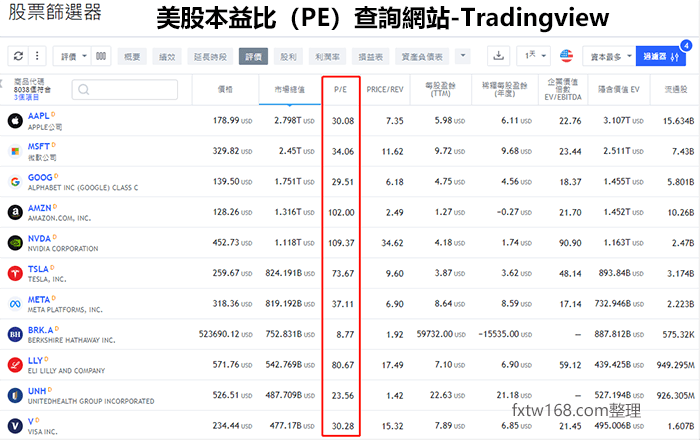This screenshot has height=440, width=700.
Task: Click META EPS value 8.64
Action: [x=443, y=304]
